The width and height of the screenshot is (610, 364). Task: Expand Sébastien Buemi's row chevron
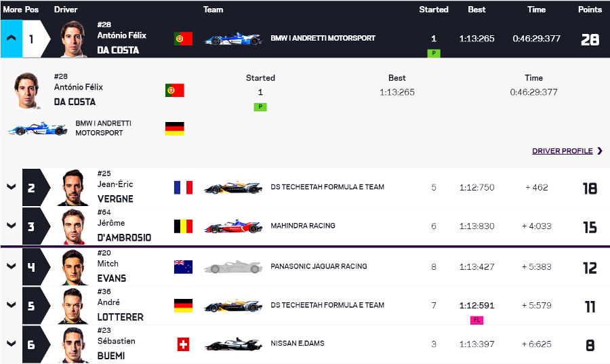11,344
